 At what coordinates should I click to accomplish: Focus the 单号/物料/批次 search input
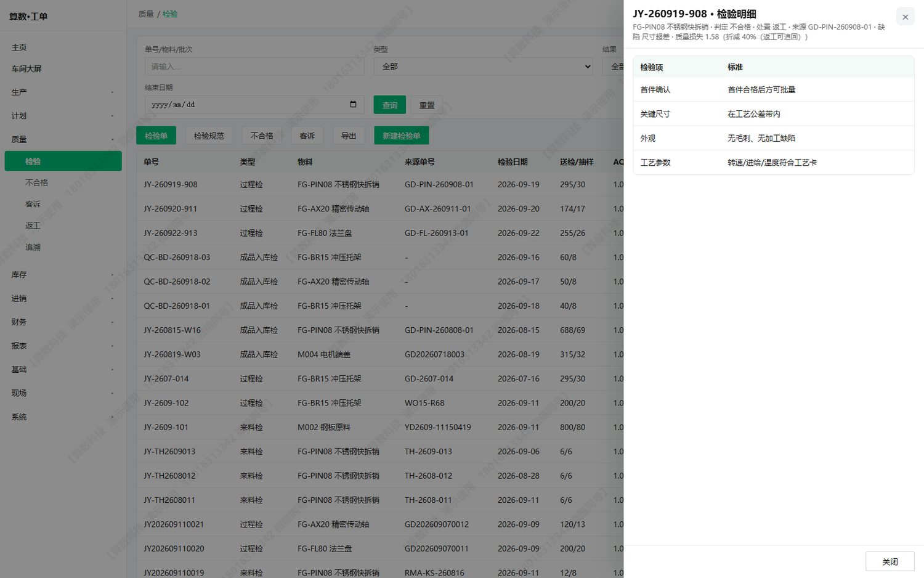[x=254, y=67]
